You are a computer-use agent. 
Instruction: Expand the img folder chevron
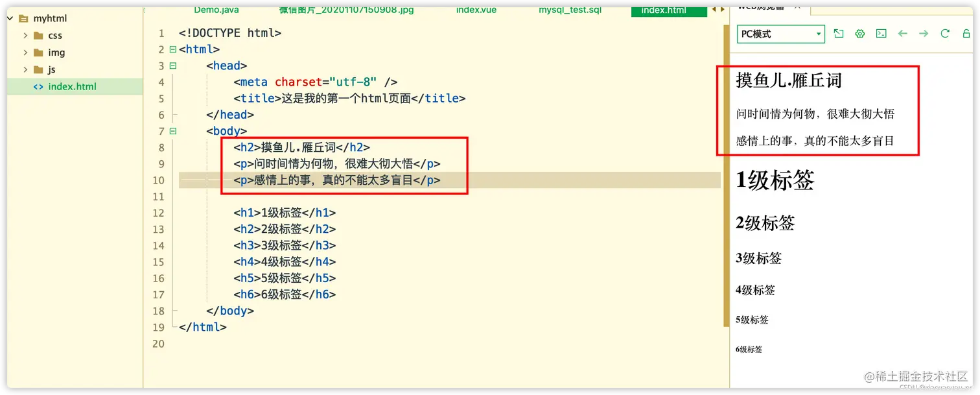point(25,53)
